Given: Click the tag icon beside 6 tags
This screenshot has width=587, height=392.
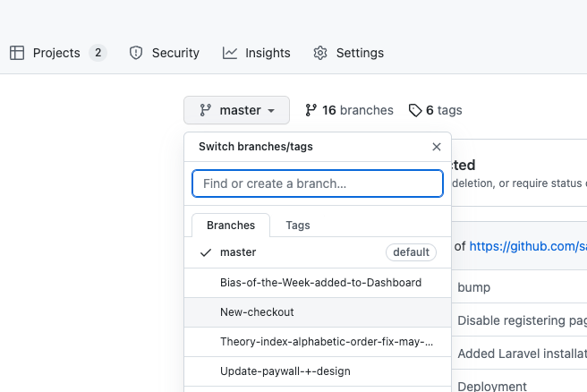Looking at the screenshot, I should pyautogui.click(x=415, y=110).
